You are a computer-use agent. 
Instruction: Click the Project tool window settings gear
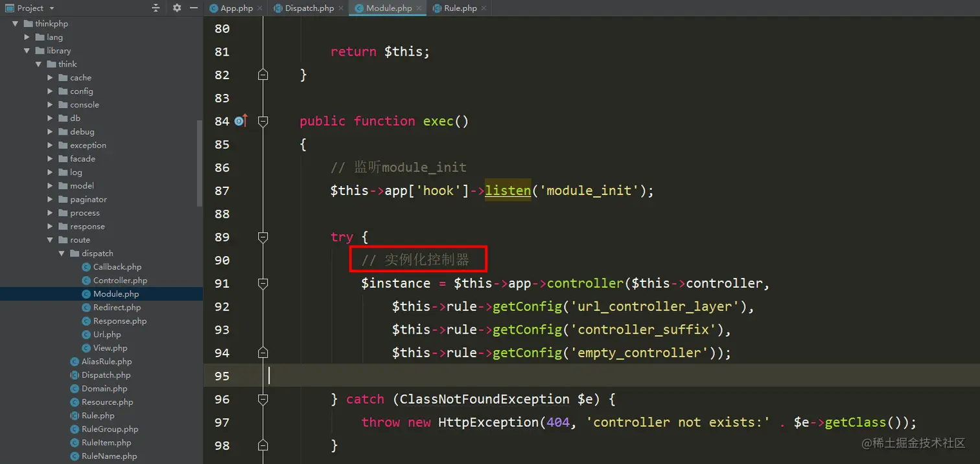[177, 8]
